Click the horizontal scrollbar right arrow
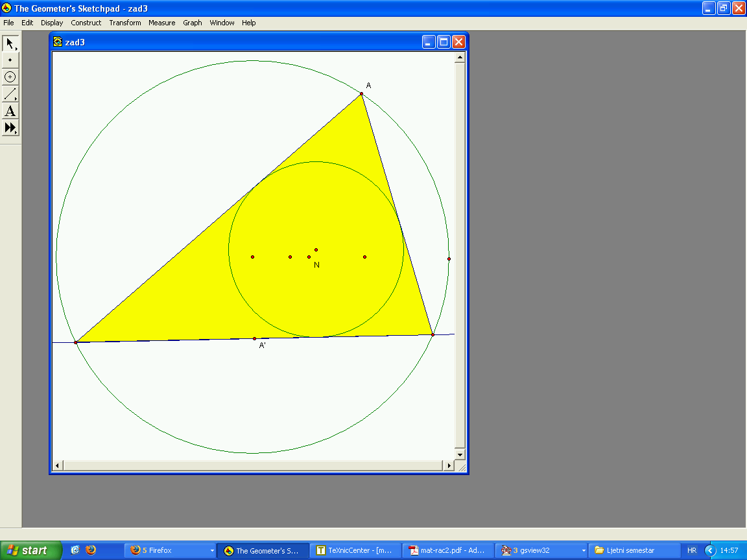The height and width of the screenshot is (560, 747). 449,465
